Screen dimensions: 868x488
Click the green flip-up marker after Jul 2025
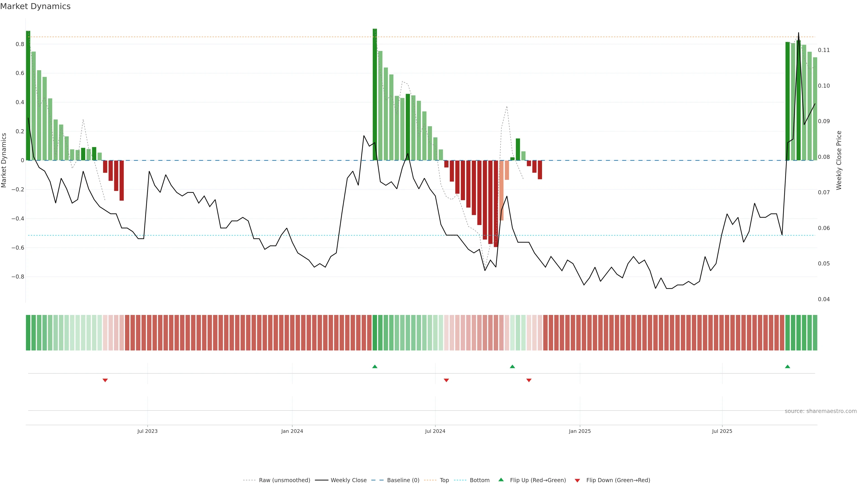pos(788,366)
